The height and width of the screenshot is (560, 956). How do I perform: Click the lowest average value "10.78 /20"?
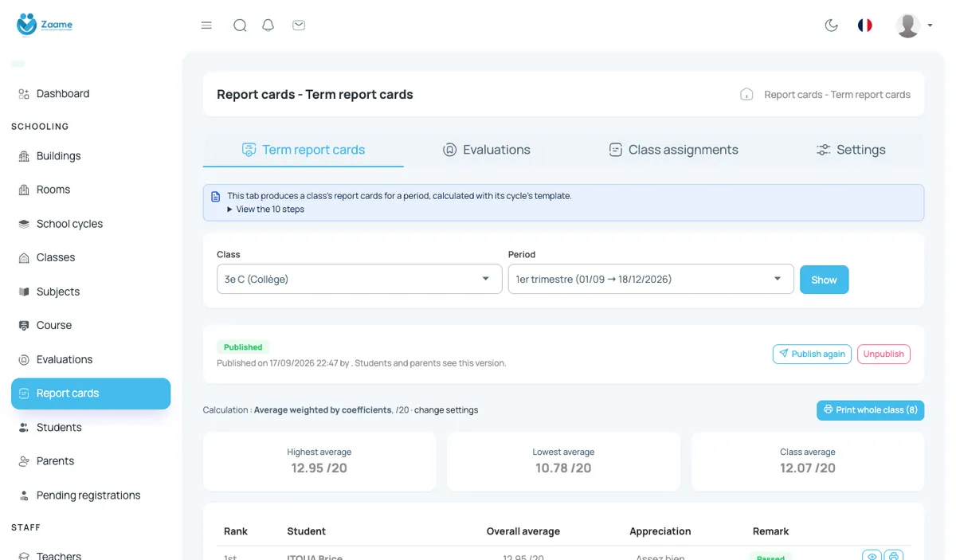point(563,468)
